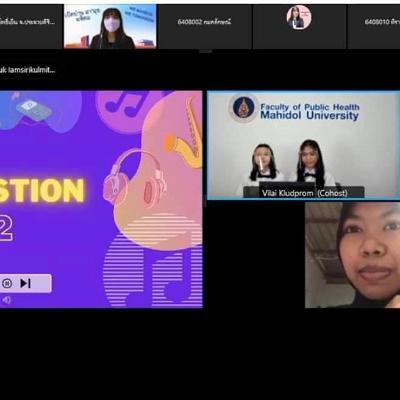The height and width of the screenshot is (400, 400).
Task: Skip forward with the next-track button
Action: [25, 283]
